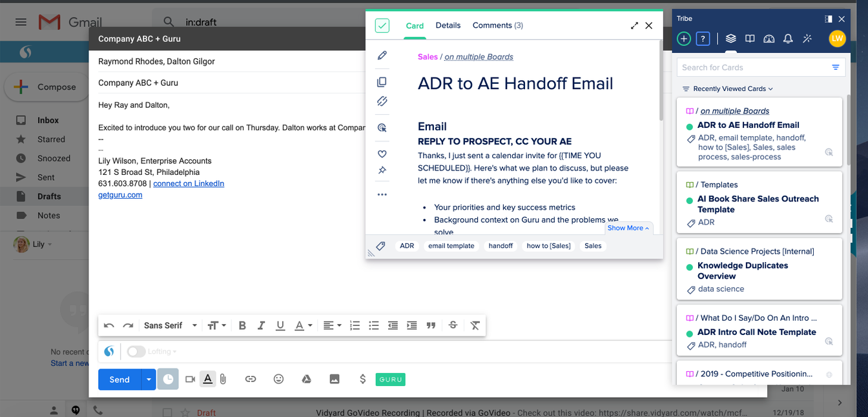Open the book library icon in Tribe panel

click(x=750, y=39)
